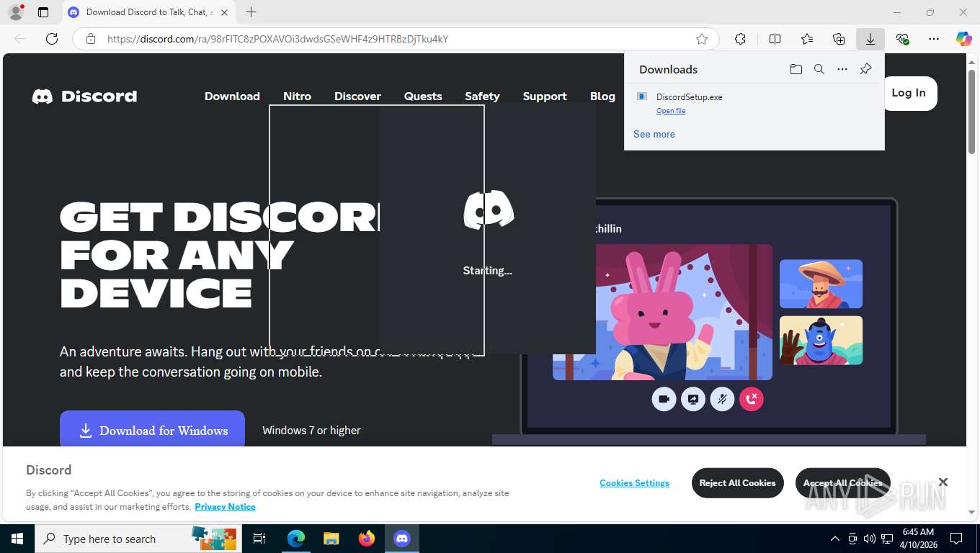Open the Favorites list icon
The image size is (980, 553).
(807, 39)
